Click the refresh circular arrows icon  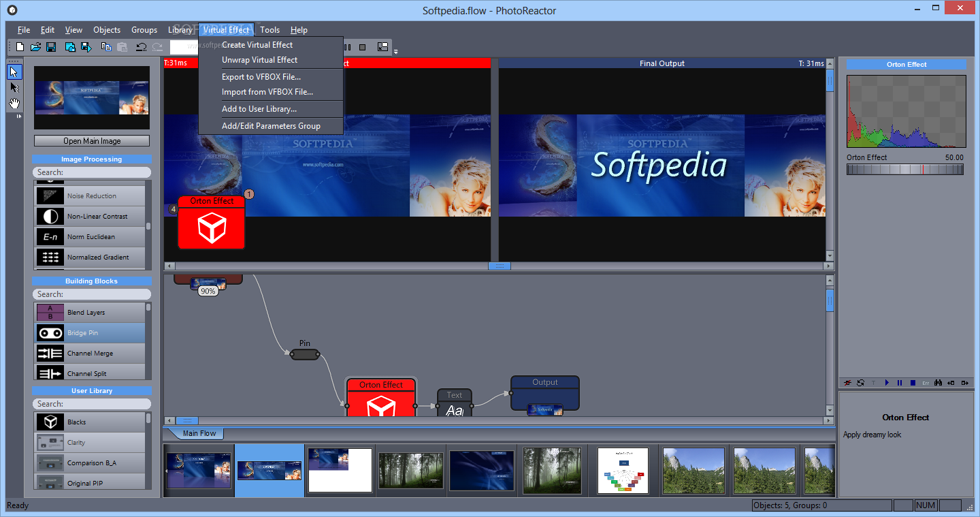click(x=861, y=383)
